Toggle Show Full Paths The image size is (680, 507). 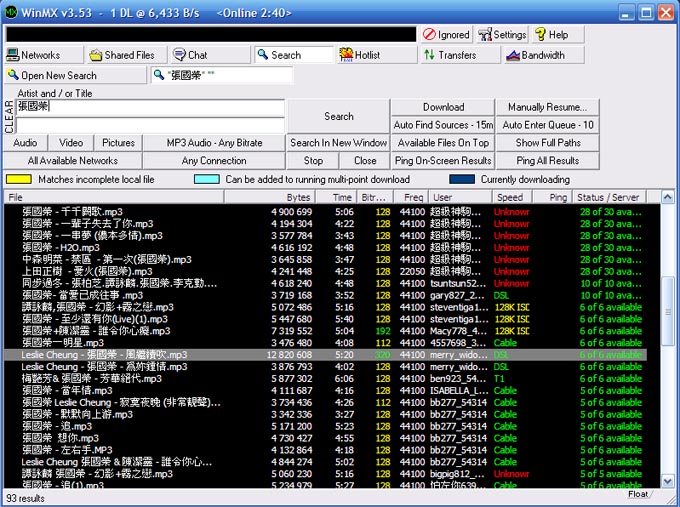547,143
